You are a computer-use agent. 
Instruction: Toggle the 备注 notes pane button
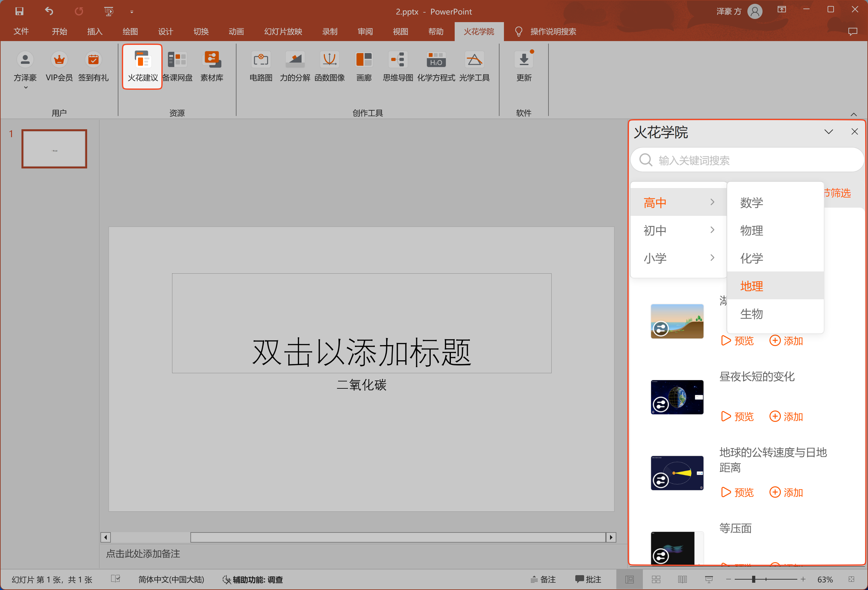point(542,580)
